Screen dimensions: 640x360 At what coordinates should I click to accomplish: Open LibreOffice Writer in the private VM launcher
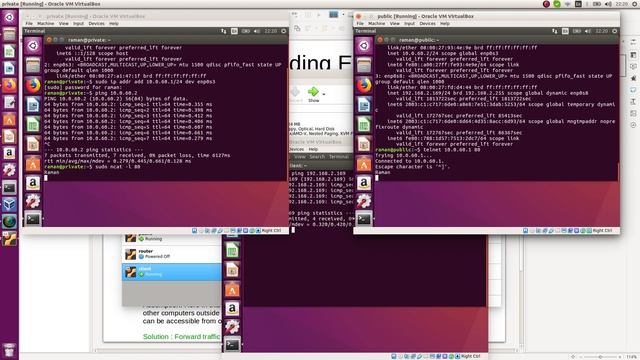tap(33, 105)
